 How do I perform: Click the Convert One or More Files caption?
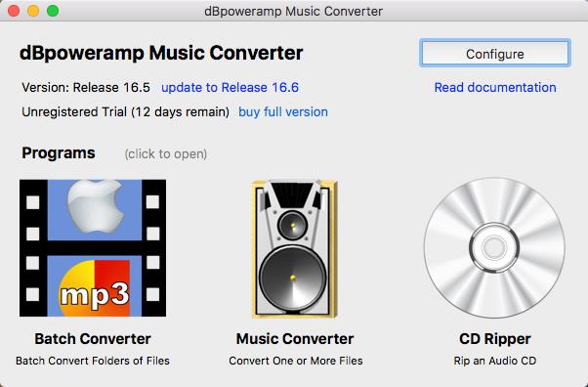tap(296, 361)
